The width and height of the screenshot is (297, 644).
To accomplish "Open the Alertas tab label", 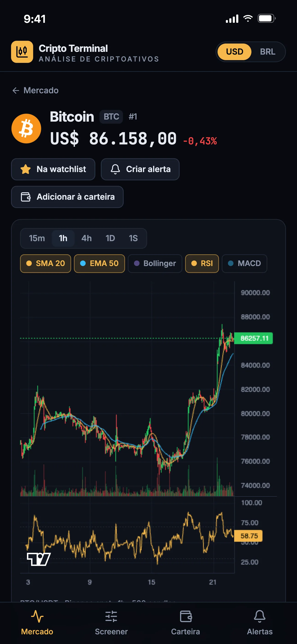I will coord(260,632).
